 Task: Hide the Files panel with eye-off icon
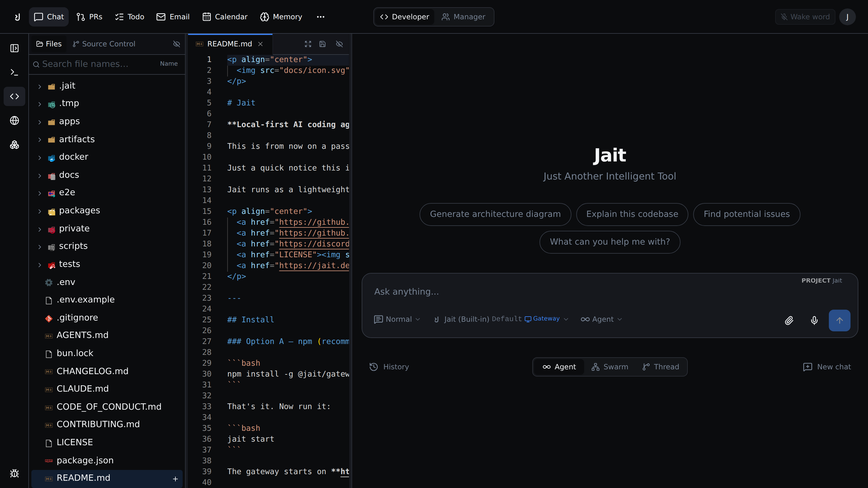[x=177, y=44]
